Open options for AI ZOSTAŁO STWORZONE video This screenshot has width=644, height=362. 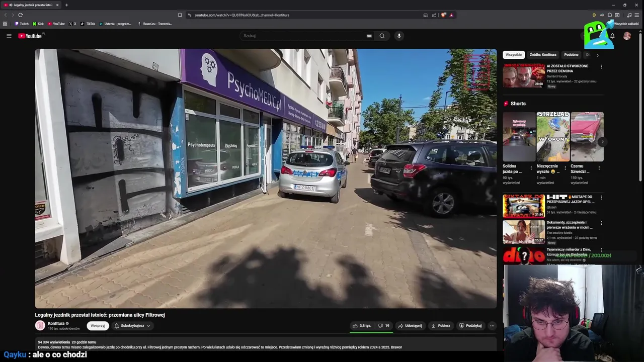coord(601,66)
